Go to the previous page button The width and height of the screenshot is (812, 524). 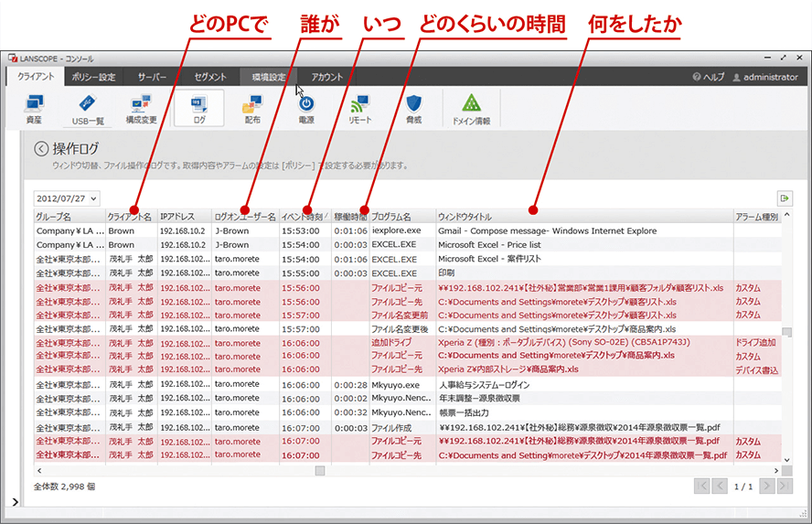pyautogui.click(x=720, y=486)
